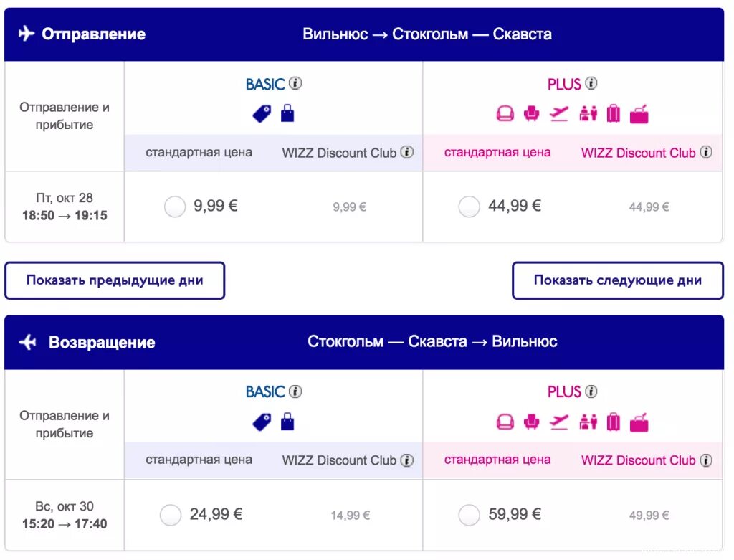The width and height of the screenshot is (734, 560).
Task: Click the 14,99 € return WIZZ Discount Club price
Action: (350, 516)
